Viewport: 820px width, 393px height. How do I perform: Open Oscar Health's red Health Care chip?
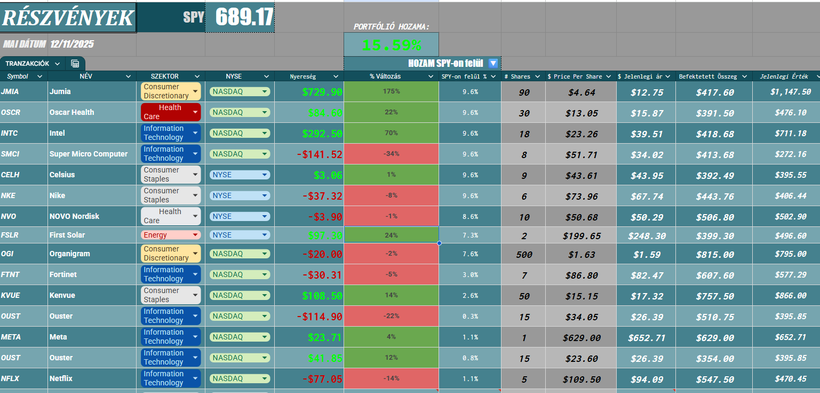click(x=170, y=112)
